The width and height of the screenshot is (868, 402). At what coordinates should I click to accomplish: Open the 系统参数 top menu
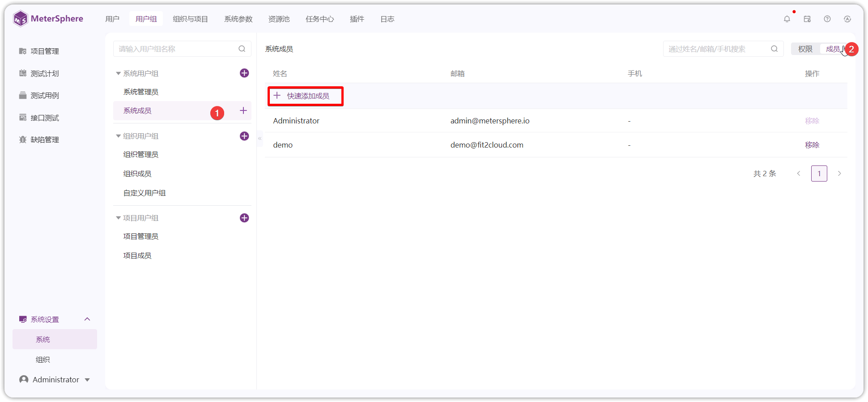[x=238, y=19]
